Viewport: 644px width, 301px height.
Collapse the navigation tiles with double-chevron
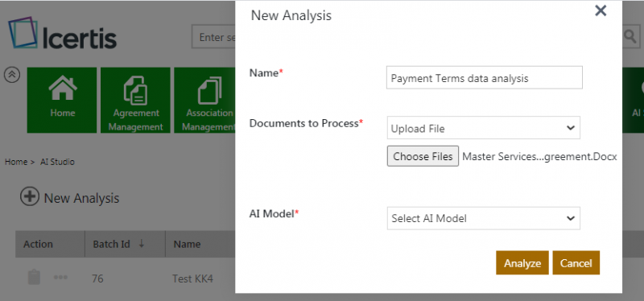12,74
